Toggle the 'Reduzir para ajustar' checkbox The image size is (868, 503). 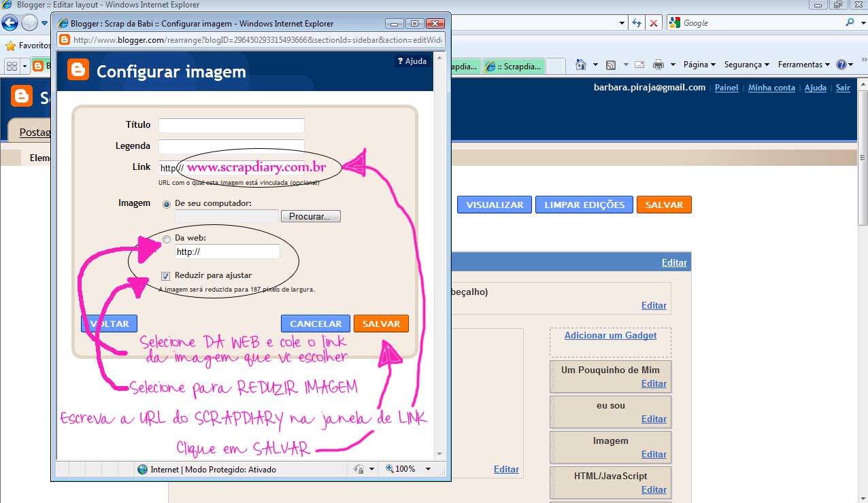point(166,276)
